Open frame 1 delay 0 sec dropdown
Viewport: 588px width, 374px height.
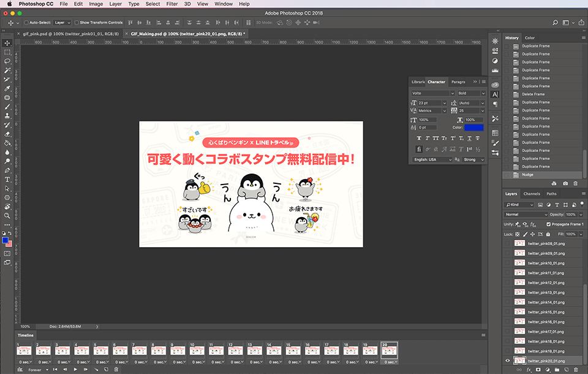[26, 362]
